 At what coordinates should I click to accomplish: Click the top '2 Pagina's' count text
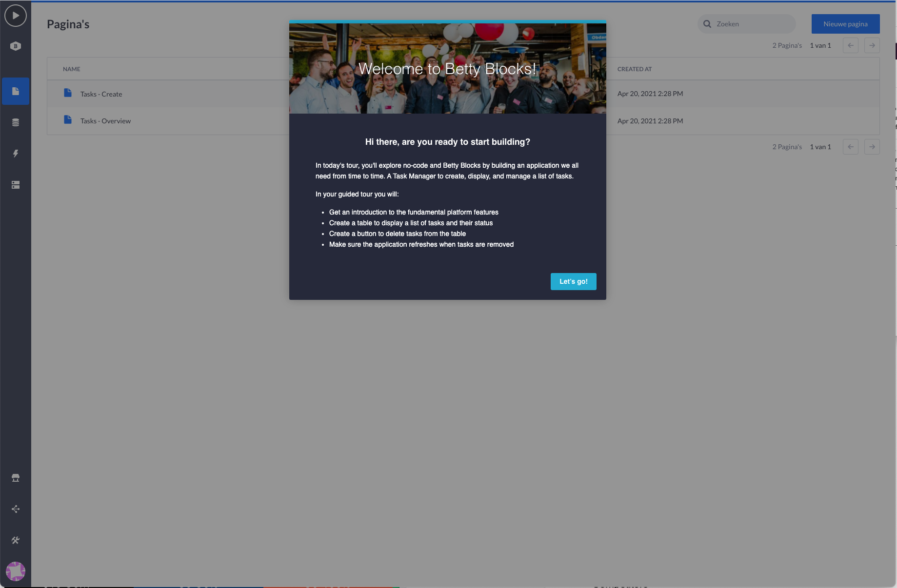pos(787,45)
